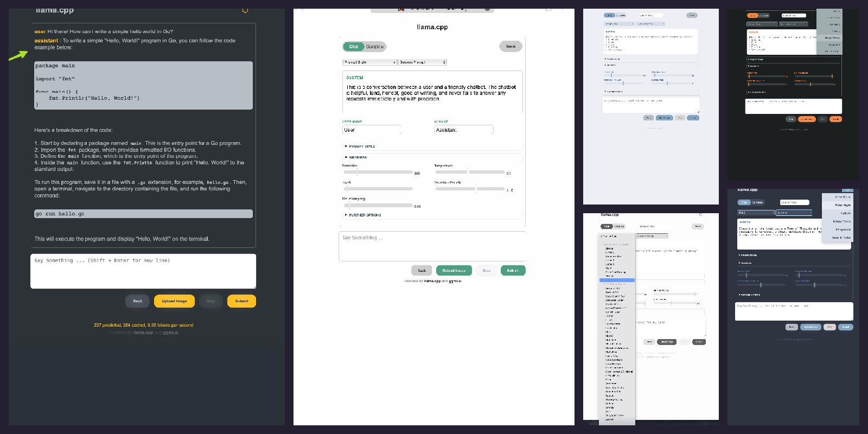
Task: Click Reset in the light blue-gray panel
Action: pos(692,15)
